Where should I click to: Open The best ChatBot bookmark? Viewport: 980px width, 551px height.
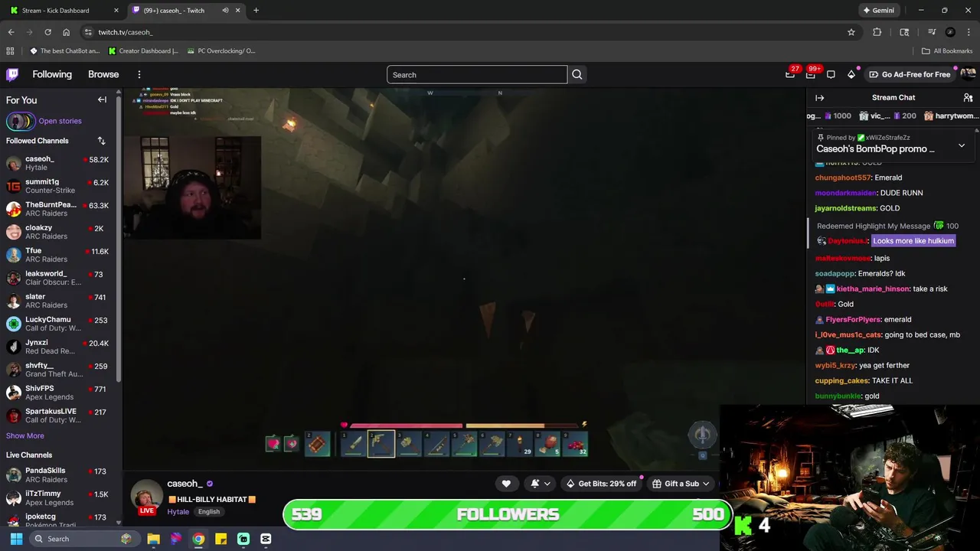(64, 51)
